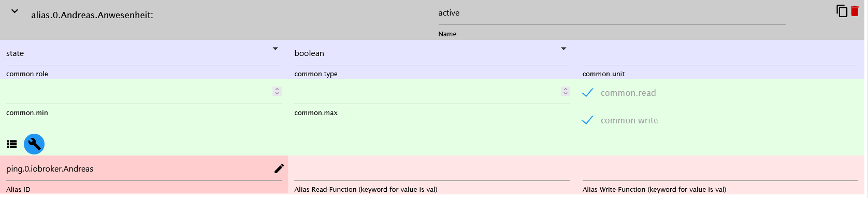Enable or disable common.read
The image size is (868, 198).
tap(587, 93)
